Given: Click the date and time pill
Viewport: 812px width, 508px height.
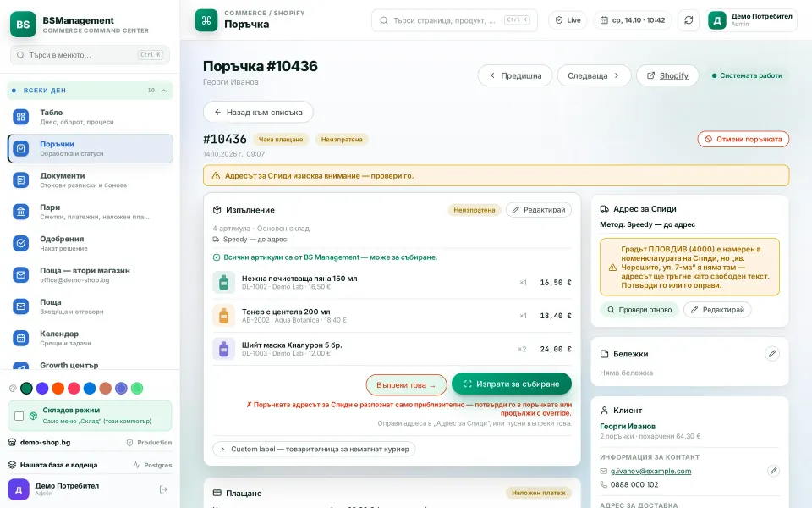Looking at the screenshot, I should (633, 20).
